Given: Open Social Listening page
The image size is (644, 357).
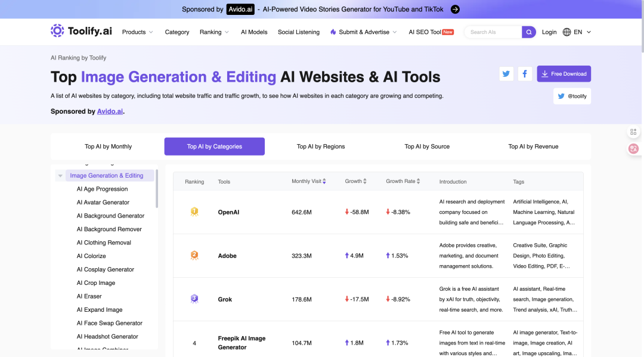Looking at the screenshot, I should (299, 32).
